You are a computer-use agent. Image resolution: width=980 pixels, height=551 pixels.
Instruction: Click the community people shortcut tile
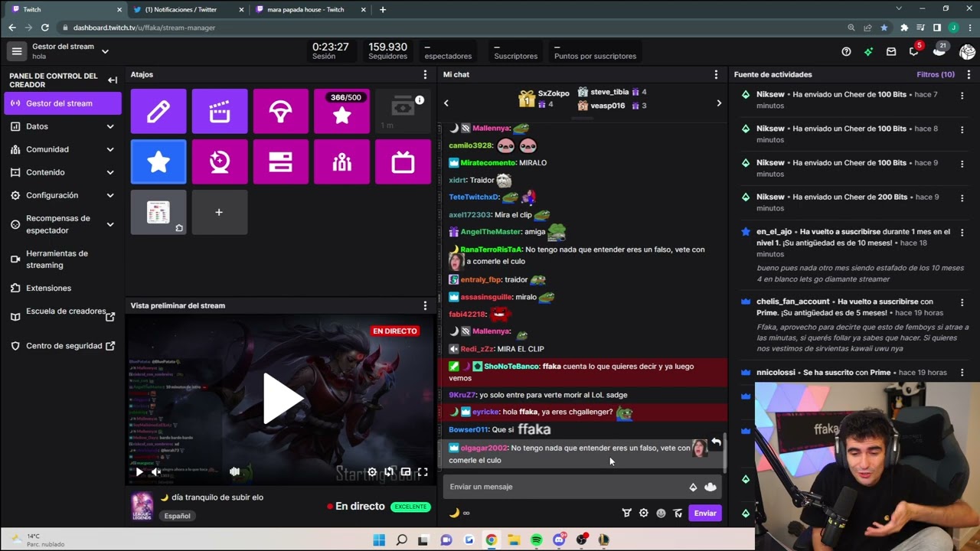tap(341, 161)
